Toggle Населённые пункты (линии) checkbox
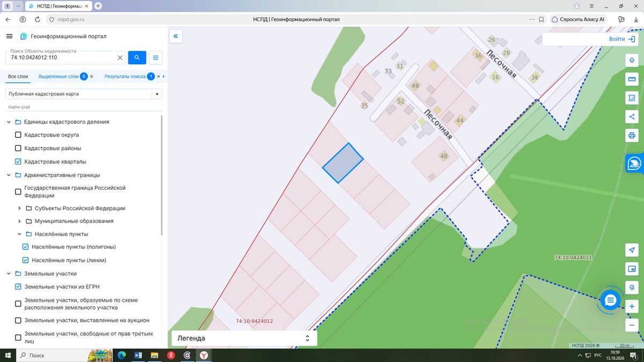The width and height of the screenshot is (644, 362). 25,261
